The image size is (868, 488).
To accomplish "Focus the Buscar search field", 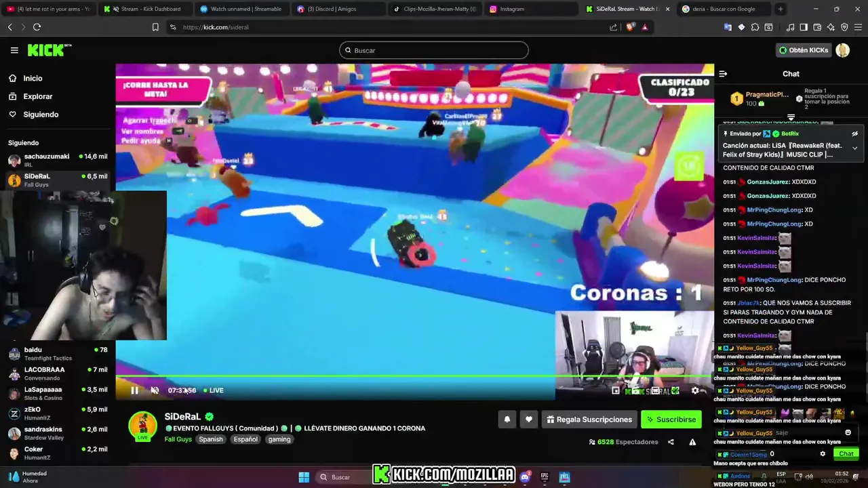I will point(434,50).
